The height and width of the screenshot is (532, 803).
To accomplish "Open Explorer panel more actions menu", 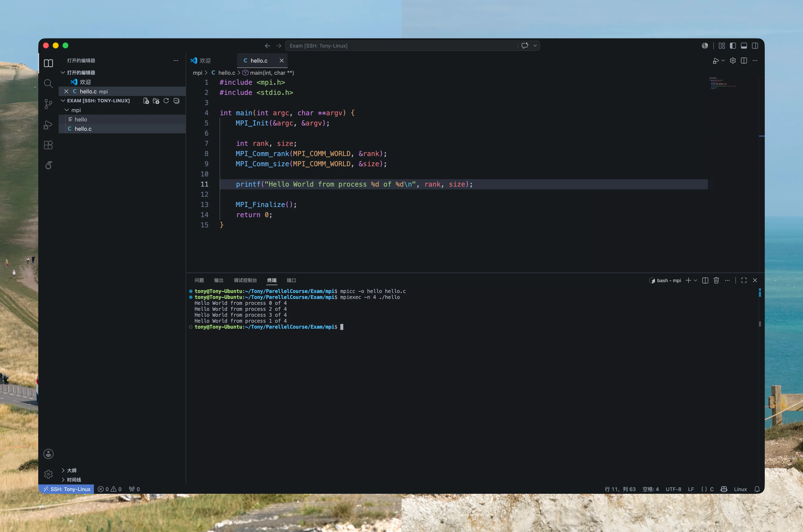I will click(176, 61).
